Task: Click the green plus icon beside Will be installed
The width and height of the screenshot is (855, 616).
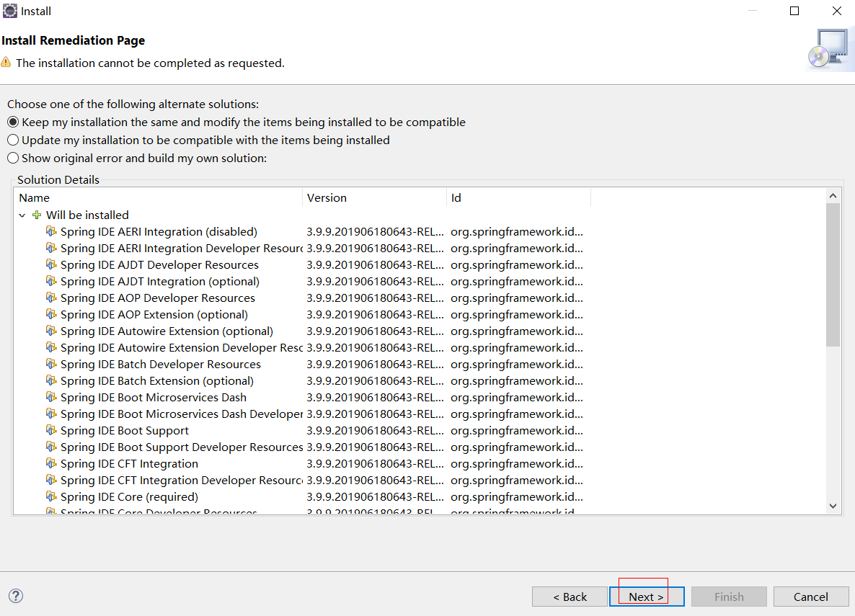Action: [37, 215]
